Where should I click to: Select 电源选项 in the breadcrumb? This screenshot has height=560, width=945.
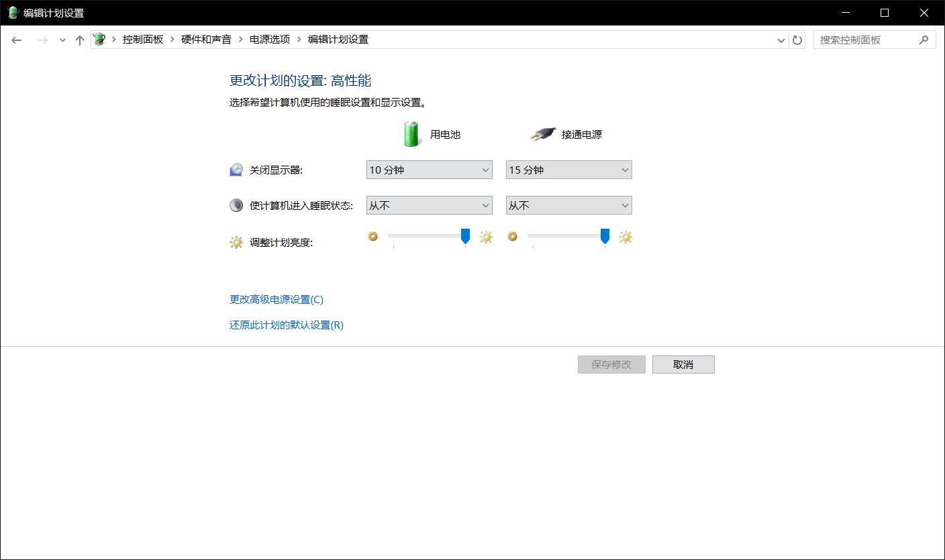pos(267,39)
